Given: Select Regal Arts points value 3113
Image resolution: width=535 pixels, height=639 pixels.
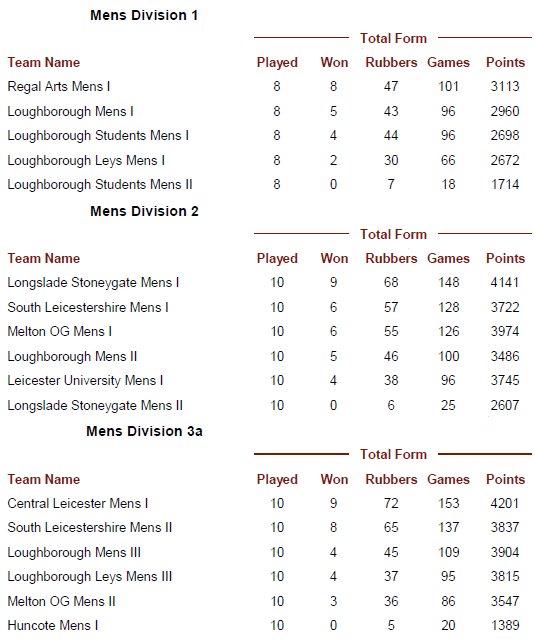Looking at the screenshot, I should click(x=505, y=86).
